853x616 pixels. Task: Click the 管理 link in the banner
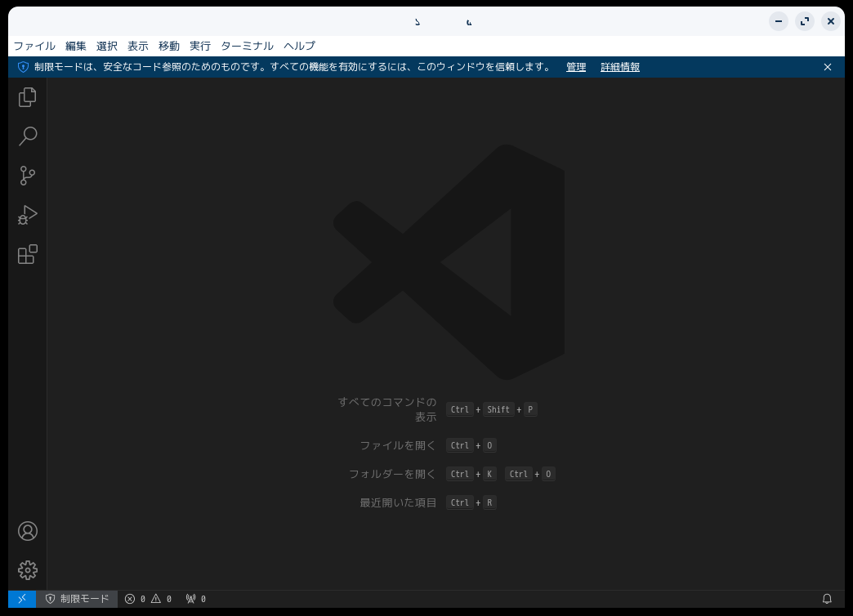576,67
